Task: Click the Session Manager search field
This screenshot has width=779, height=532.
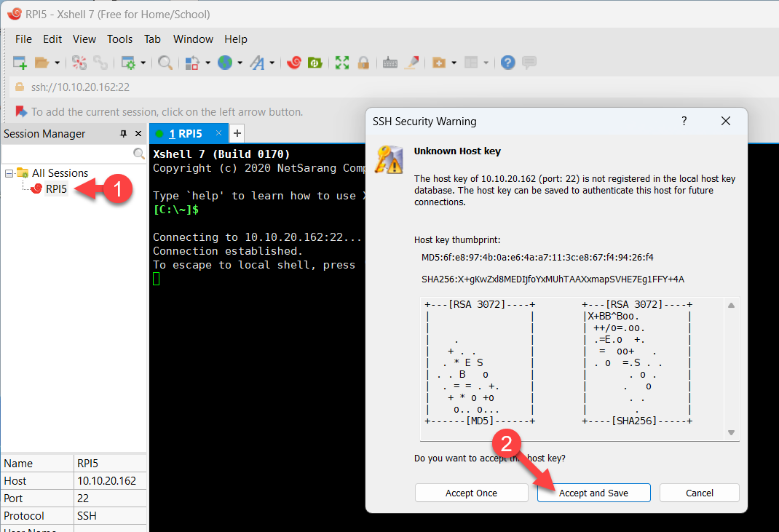Action: pyautogui.click(x=68, y=154)
